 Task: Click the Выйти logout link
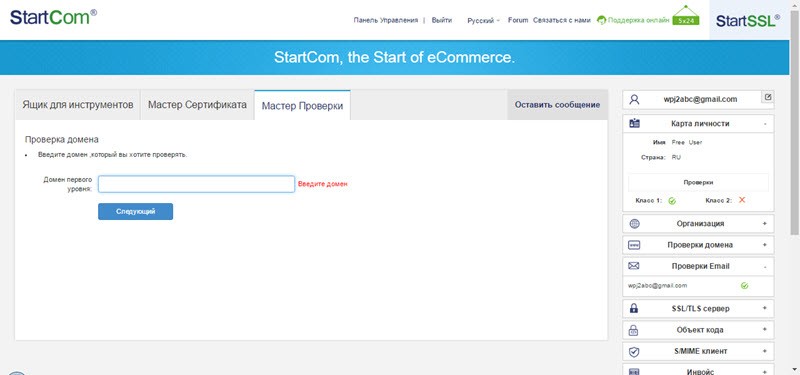coord(441,20)
